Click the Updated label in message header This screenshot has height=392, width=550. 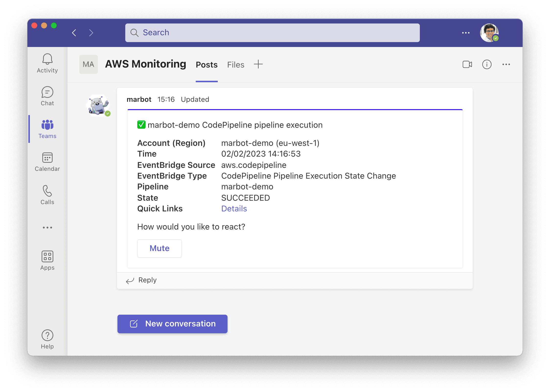pos(195,99)
